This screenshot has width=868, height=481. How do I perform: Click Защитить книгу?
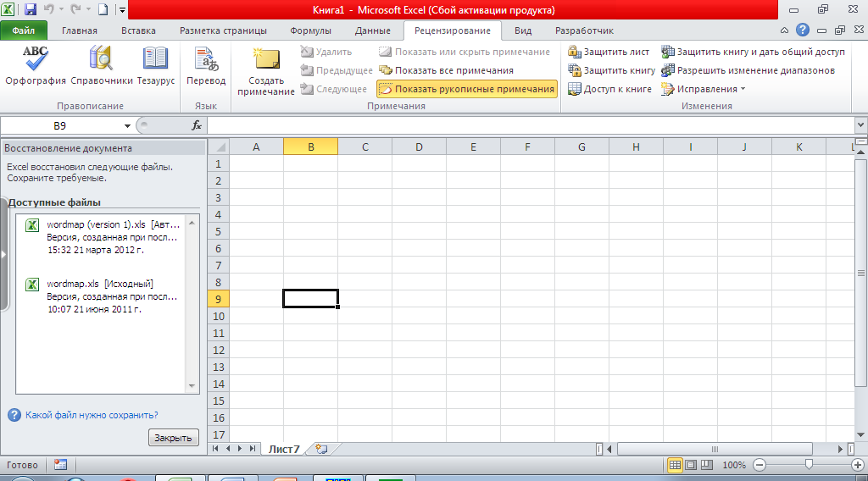pyautogui.click(x=612, y=71)
